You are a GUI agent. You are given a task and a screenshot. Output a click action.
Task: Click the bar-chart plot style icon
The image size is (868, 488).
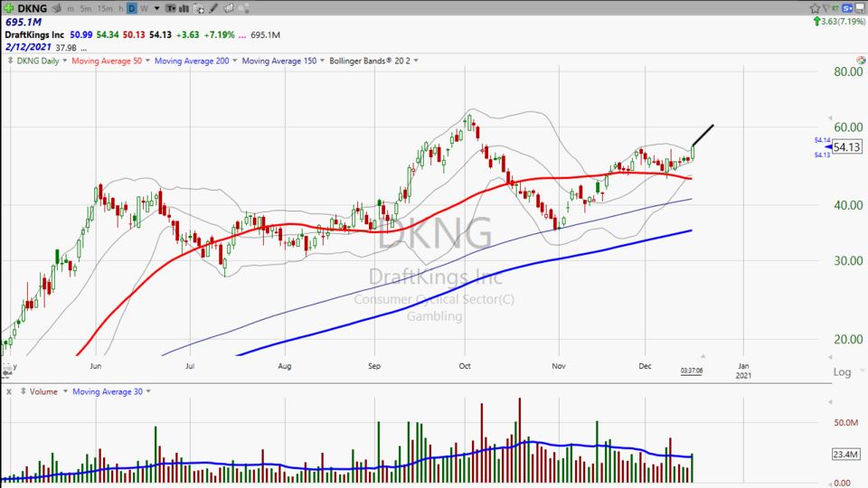tap(184, 8)
